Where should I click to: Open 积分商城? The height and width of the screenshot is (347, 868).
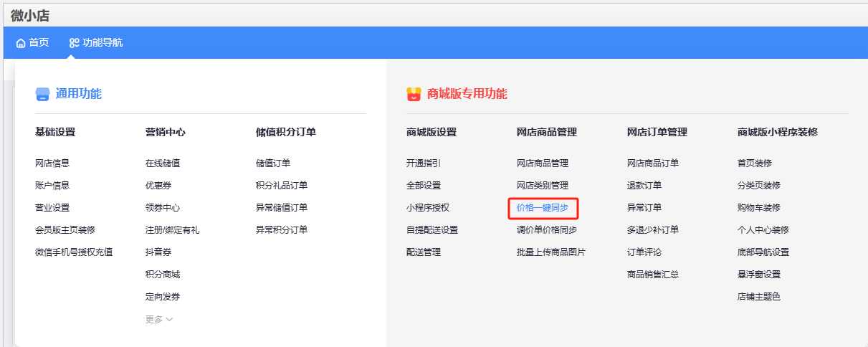click(163, 275)
